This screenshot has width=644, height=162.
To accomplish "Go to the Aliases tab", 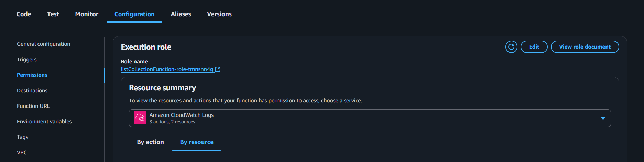I will coord(181,14).
